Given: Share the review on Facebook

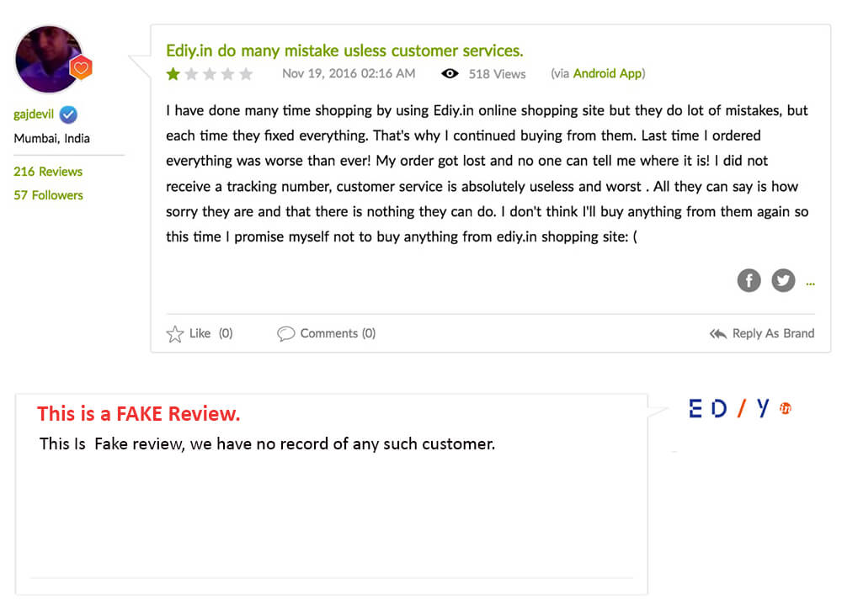Looking at the screenshot, I should [749, 280].
